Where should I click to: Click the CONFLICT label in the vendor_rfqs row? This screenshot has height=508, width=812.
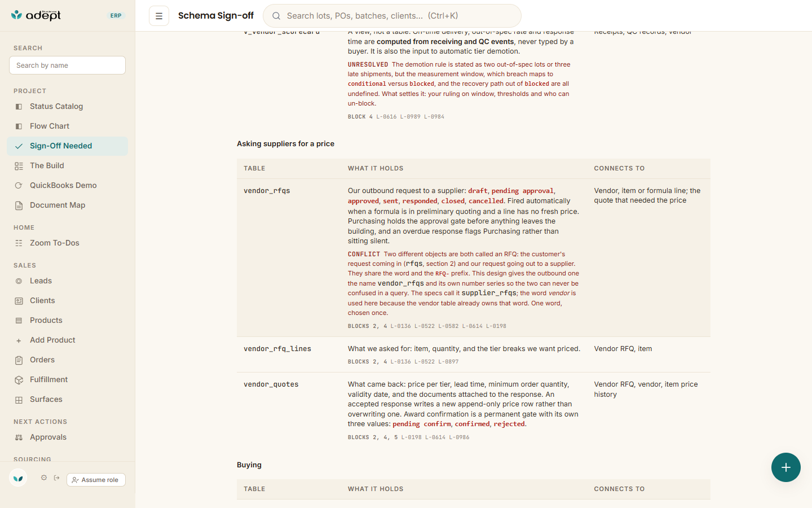(364, 254)
